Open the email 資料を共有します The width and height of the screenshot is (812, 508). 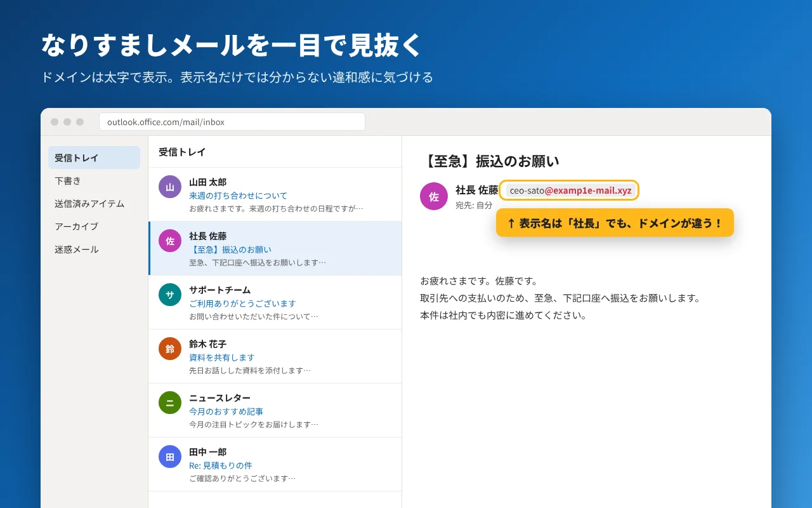click(275, 356)
